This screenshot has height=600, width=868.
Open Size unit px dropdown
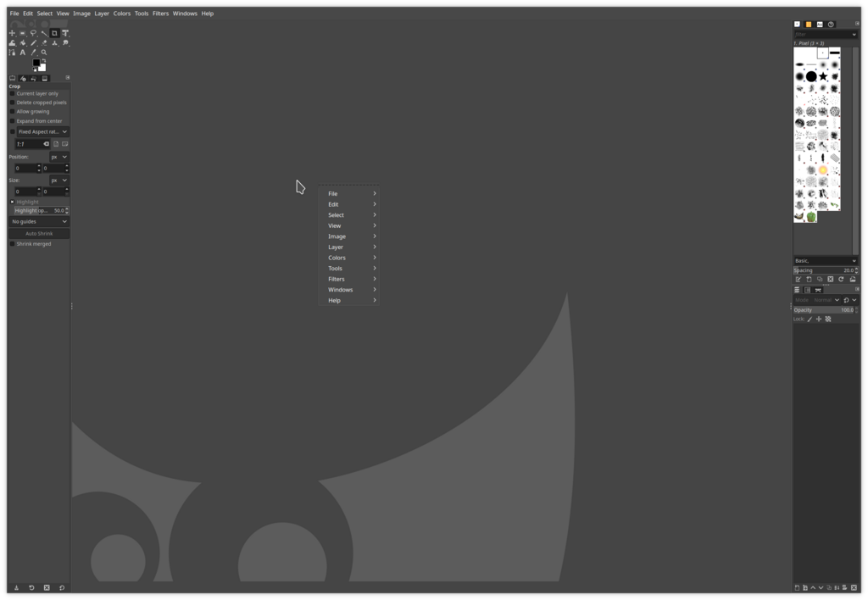point(59,181)
